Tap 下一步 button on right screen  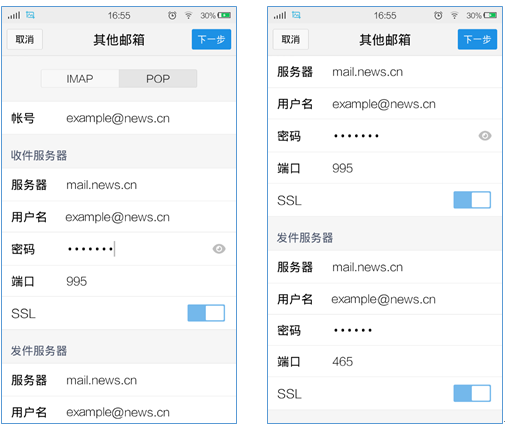pos(477,39)
